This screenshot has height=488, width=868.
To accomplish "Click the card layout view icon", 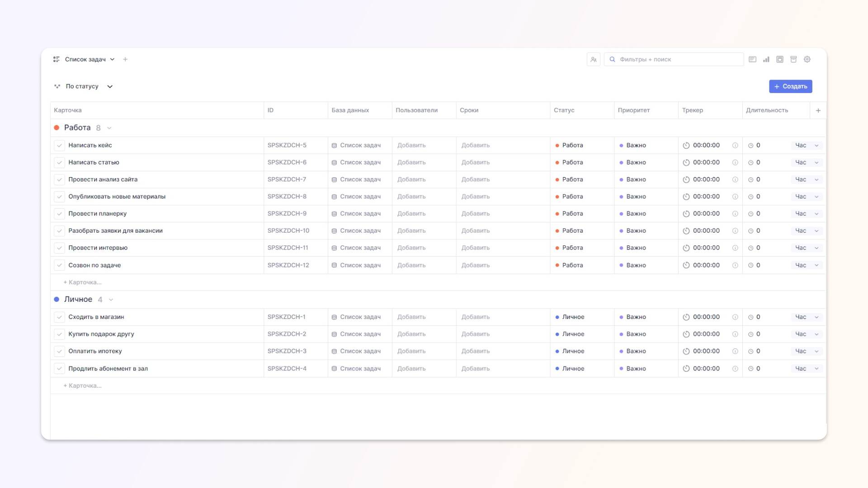I will point(752,59).
